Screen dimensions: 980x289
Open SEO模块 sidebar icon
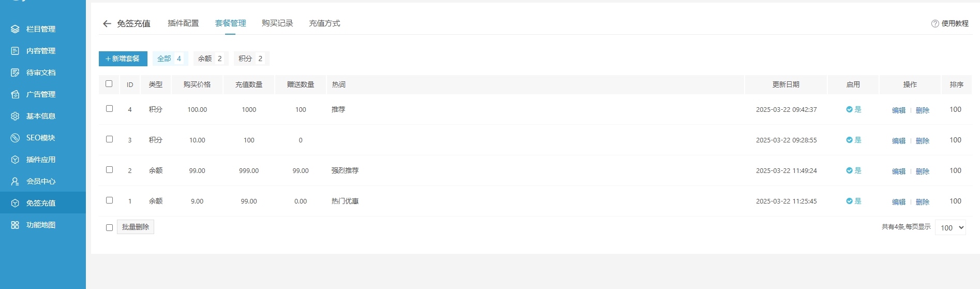pos(15,138)
